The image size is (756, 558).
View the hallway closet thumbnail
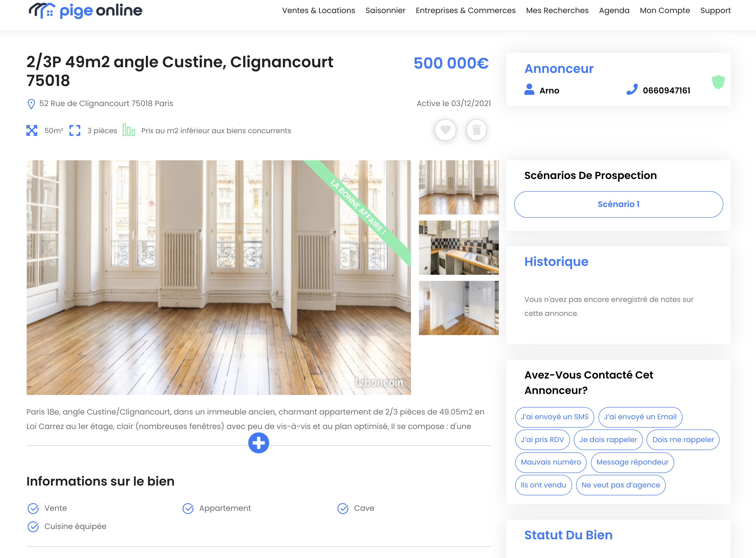pyautogui.click(x=459, y=308)
